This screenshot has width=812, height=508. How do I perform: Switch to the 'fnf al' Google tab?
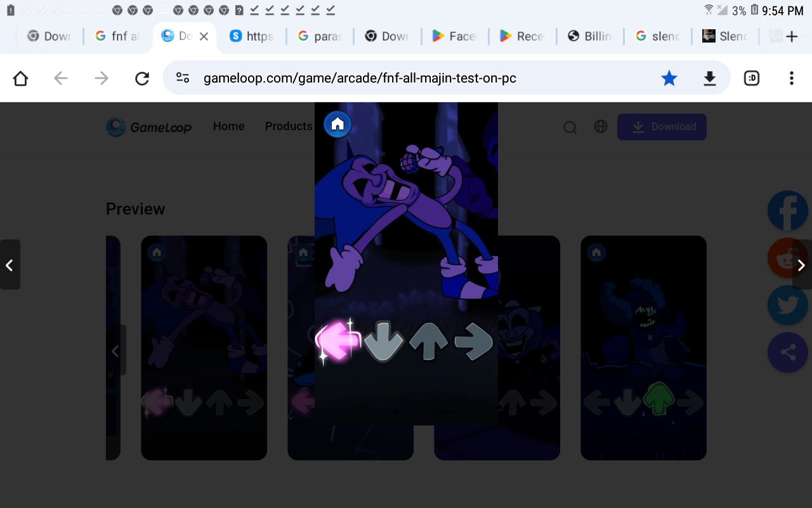[117, 36]
